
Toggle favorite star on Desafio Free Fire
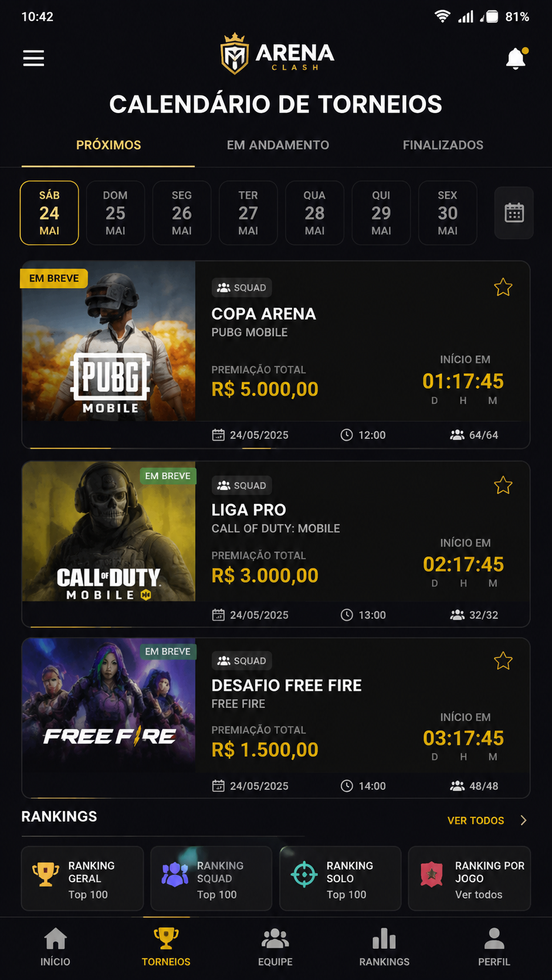point(503,661)
